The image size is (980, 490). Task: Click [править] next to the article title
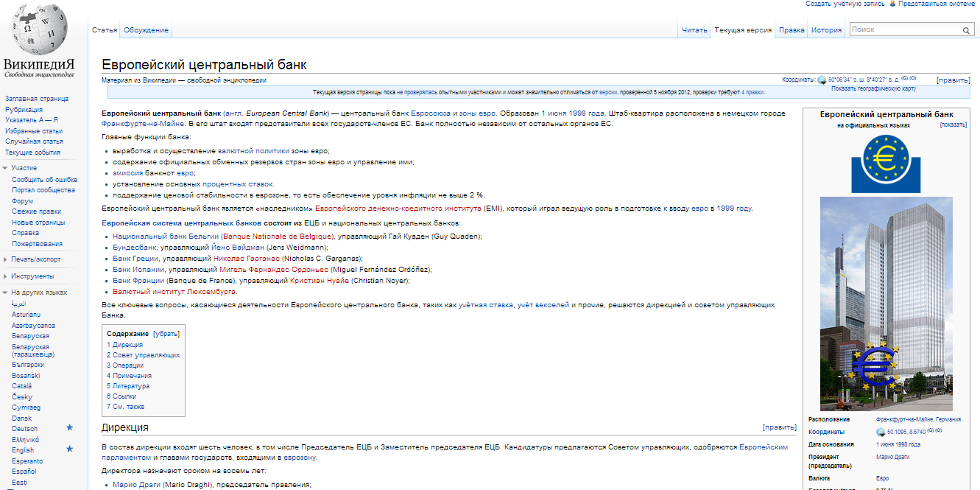coord(953,80)
